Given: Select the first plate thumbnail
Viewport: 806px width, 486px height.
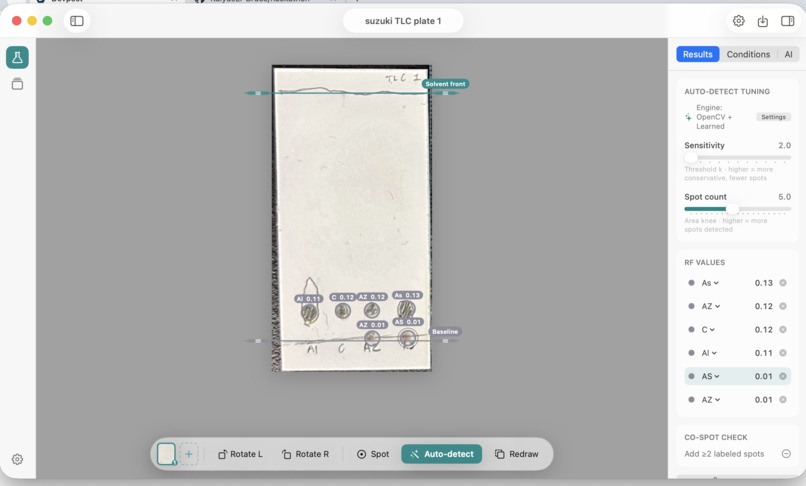Looking at the screenshot, I should click(x=166, y=454).
